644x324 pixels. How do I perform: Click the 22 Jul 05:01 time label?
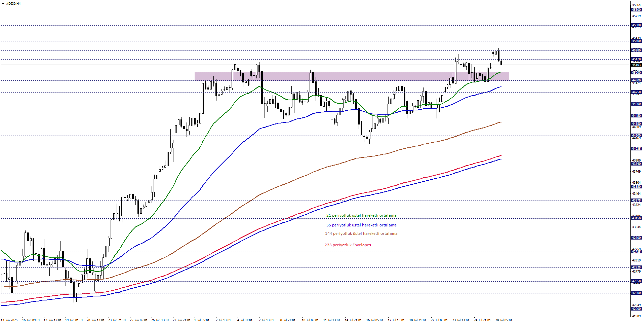[x=439, y=320]
